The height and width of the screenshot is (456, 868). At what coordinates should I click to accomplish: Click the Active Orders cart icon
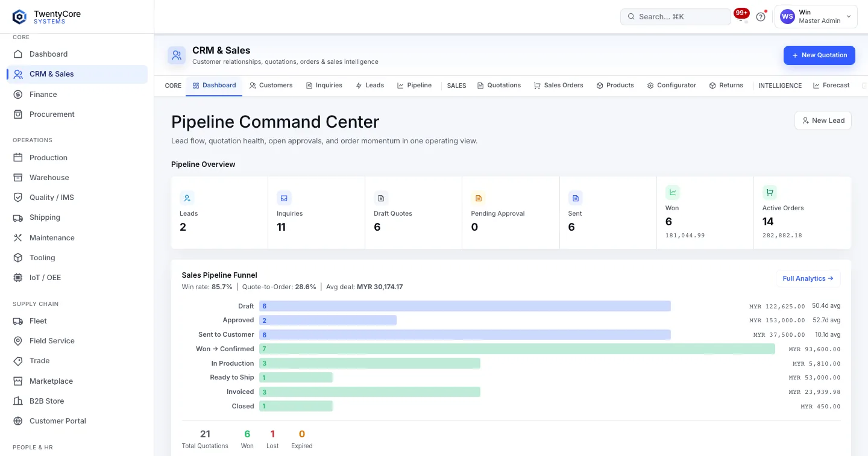coord(770,192)
